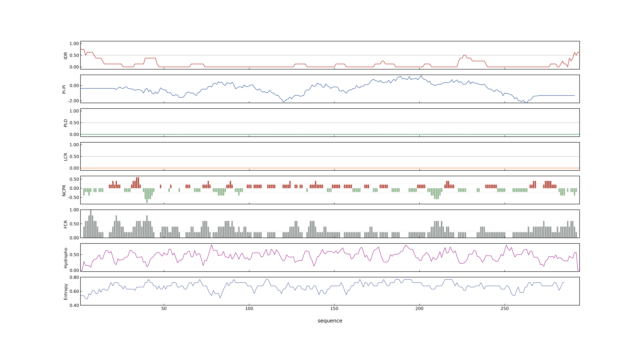
Task: Click x-axis tick label 200
Action: tap(419, 309)
